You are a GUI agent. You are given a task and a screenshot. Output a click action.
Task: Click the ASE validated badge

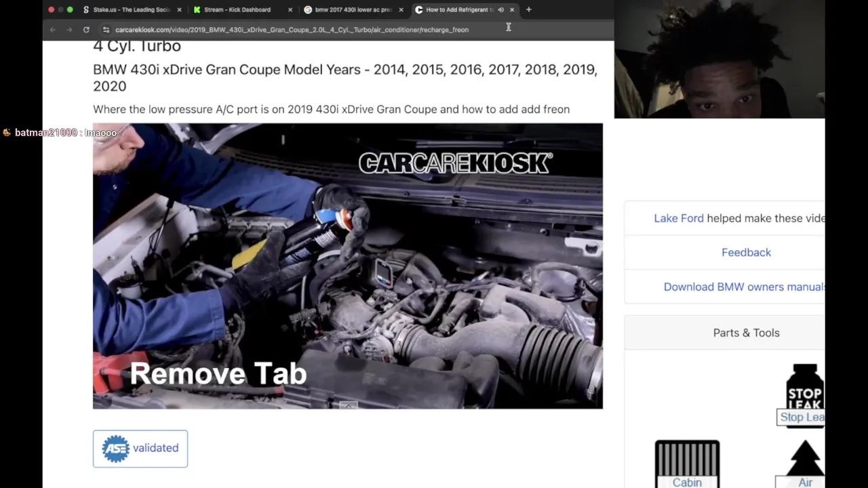140,449
